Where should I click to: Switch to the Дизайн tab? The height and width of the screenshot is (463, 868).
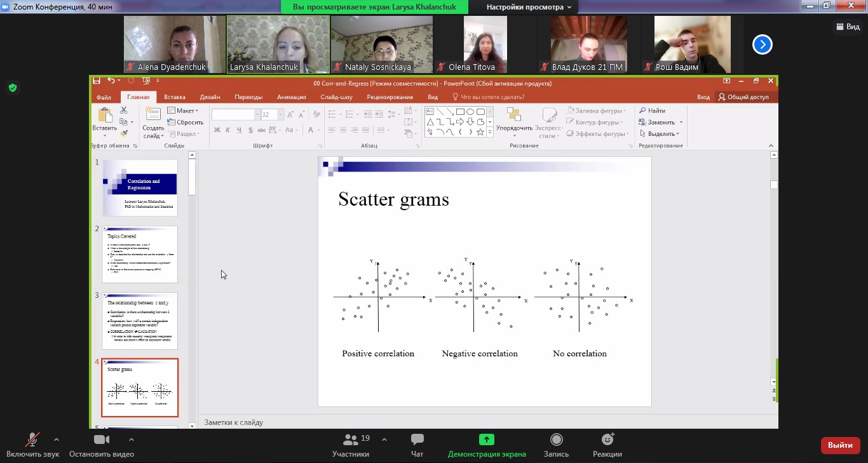[x=210, y=97]
